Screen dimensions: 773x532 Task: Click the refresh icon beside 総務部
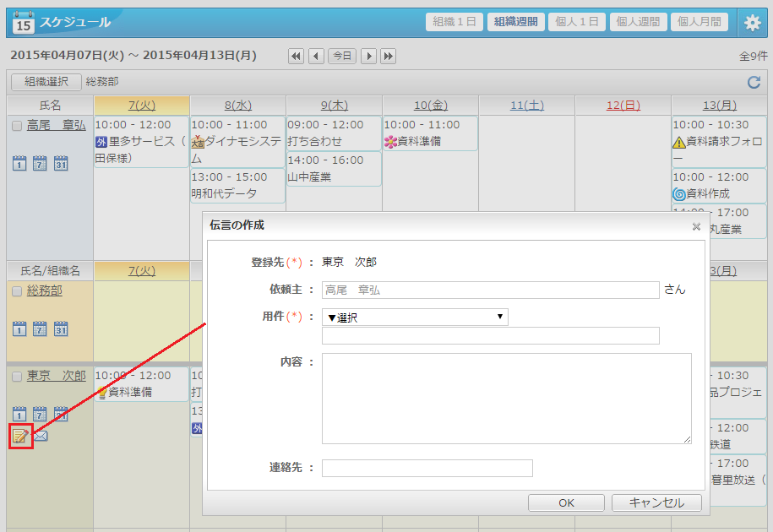(754, 82)
